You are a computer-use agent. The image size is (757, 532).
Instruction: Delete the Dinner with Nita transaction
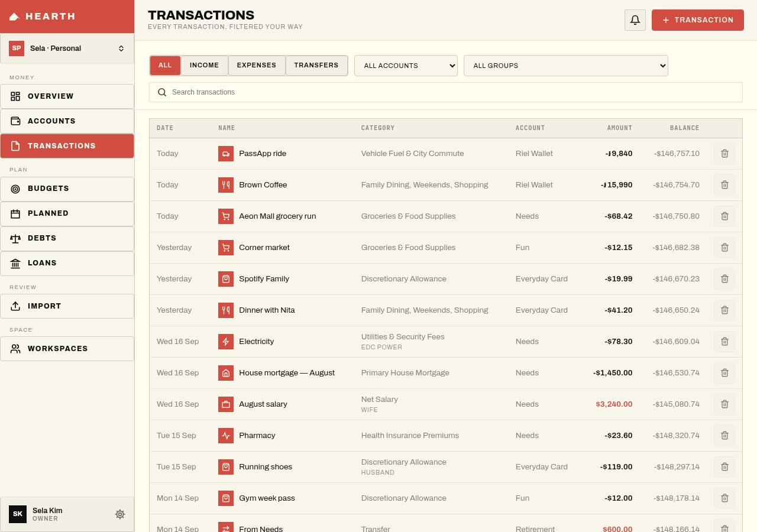[x=724, y=310]
